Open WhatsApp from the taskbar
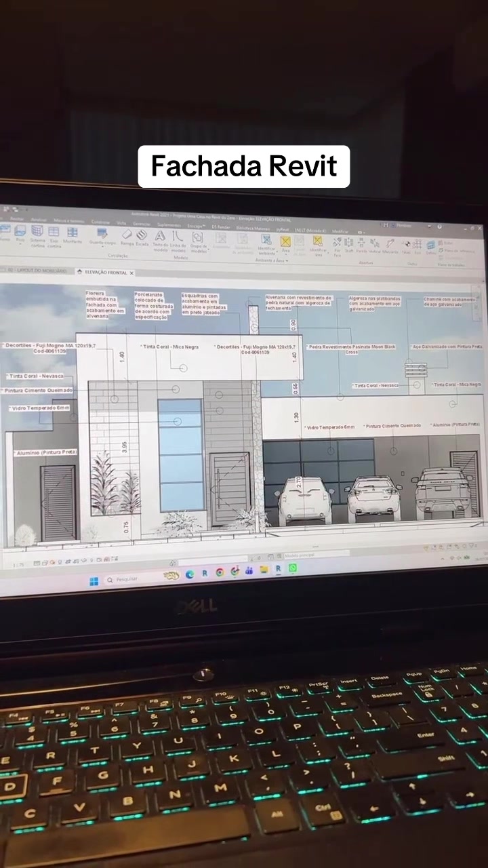The height and width of the screenshot is (868, 488). [x=293, y=568]
